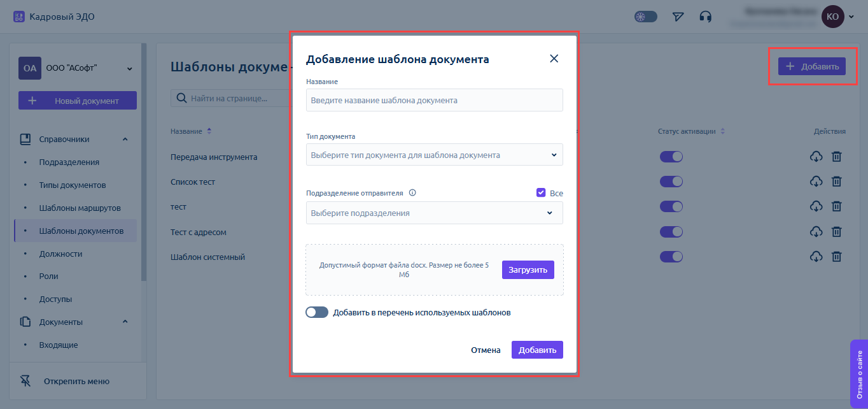
Task: Toggle the theme switch in header
Action: tap(645, 17)
